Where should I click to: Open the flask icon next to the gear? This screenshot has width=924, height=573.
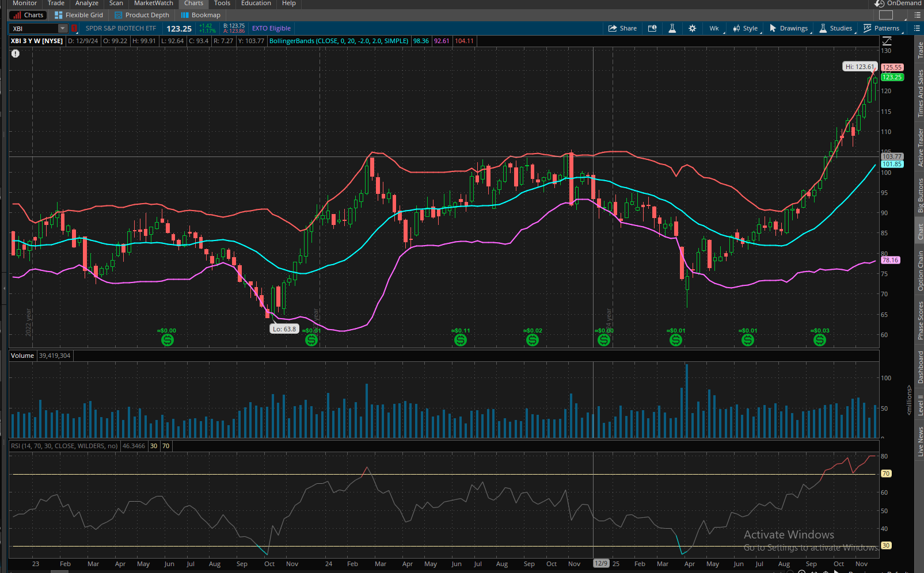pyautogui.click(x=672, y=28)
